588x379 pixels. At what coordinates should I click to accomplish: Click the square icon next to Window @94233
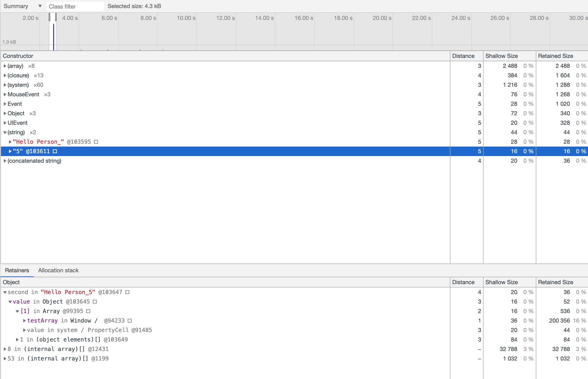(x=130, y=321)
